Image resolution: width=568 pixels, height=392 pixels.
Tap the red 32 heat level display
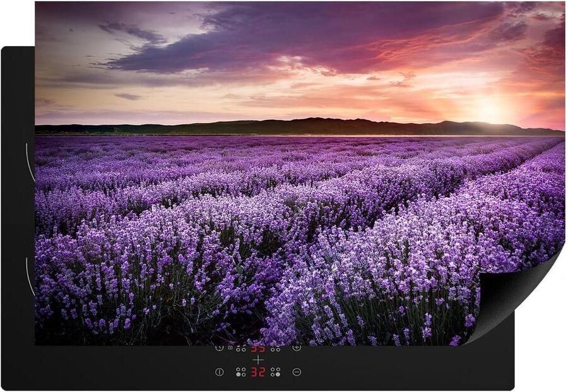[258, 372]
